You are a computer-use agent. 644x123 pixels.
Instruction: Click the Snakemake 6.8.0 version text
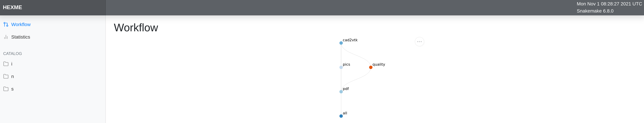pos(595,11)
